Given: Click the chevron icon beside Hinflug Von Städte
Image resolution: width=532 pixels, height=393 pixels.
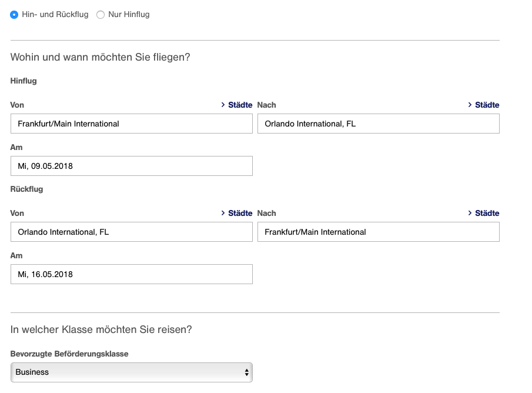Looking at the screenshot, I should pos(223,105).
